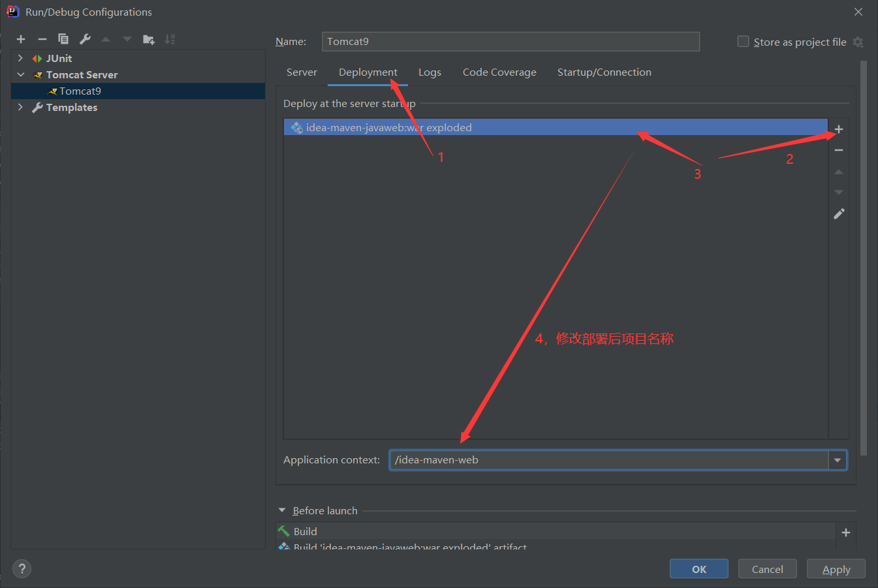Click the Cancel button
Image resolution: width=878 pixels, height=588 pixels.
click(x=768, y=569)
